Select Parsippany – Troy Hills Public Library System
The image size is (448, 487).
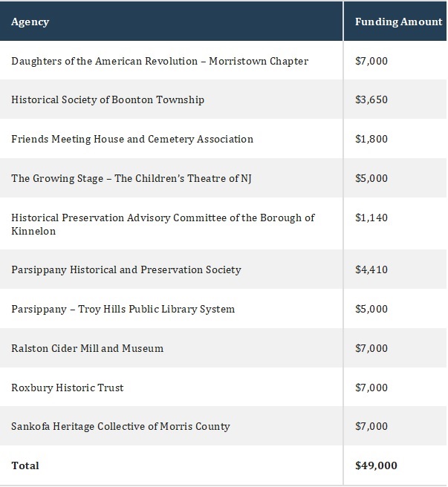pyautogui.click(x=123, y=309)
